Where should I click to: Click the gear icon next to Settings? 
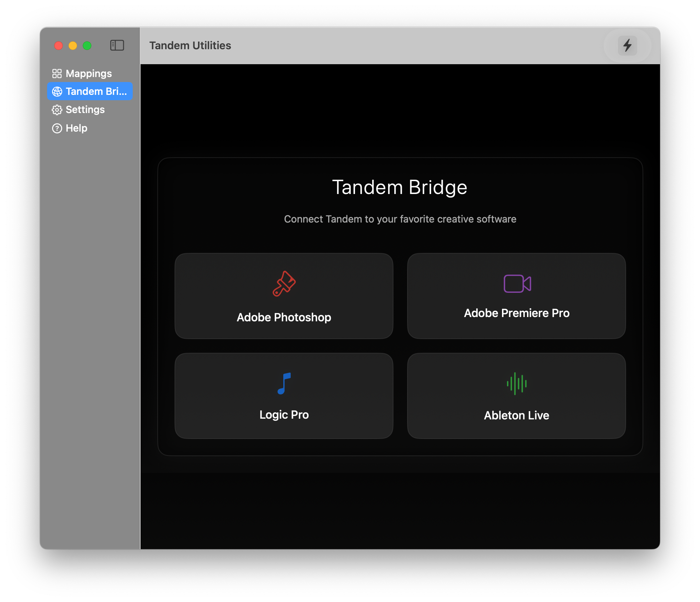tap(57, 110)
